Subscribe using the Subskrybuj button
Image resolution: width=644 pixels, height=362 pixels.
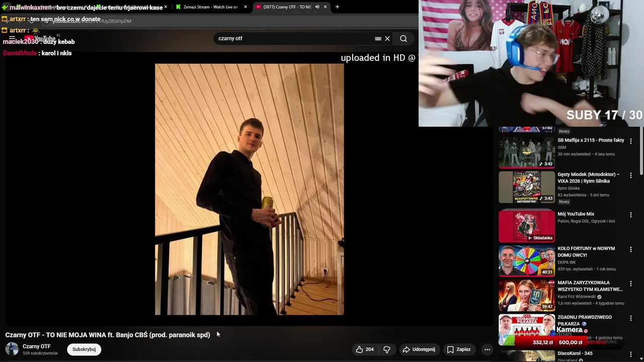pos(84,349)
